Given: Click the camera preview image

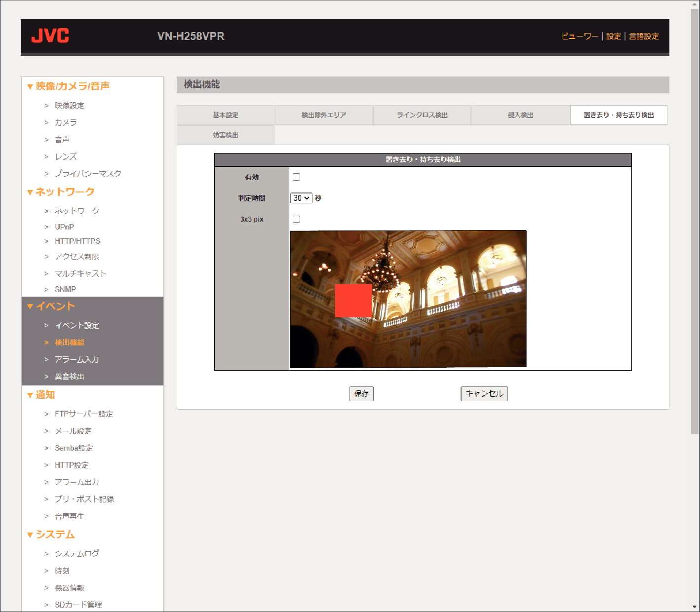Looking at the screenshot, I should pyautogui.click(x=408, y=299).
